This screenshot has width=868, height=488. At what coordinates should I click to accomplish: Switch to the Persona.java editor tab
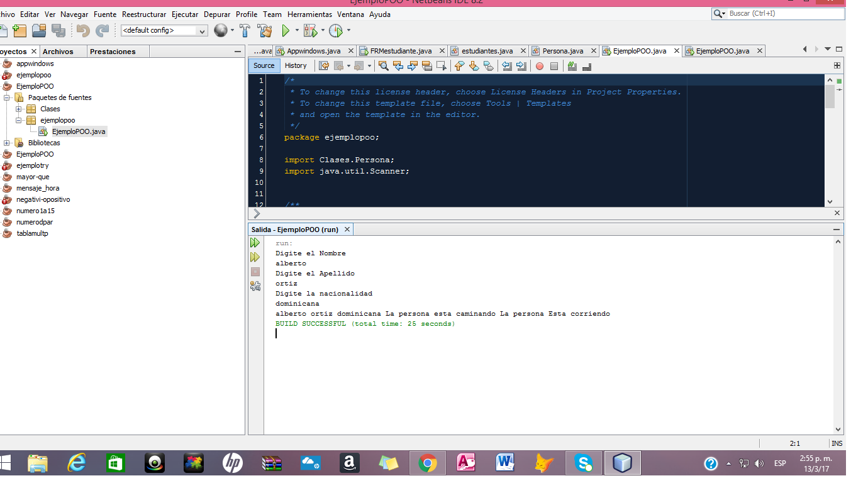pyautogui.click(x=562, y=51)
